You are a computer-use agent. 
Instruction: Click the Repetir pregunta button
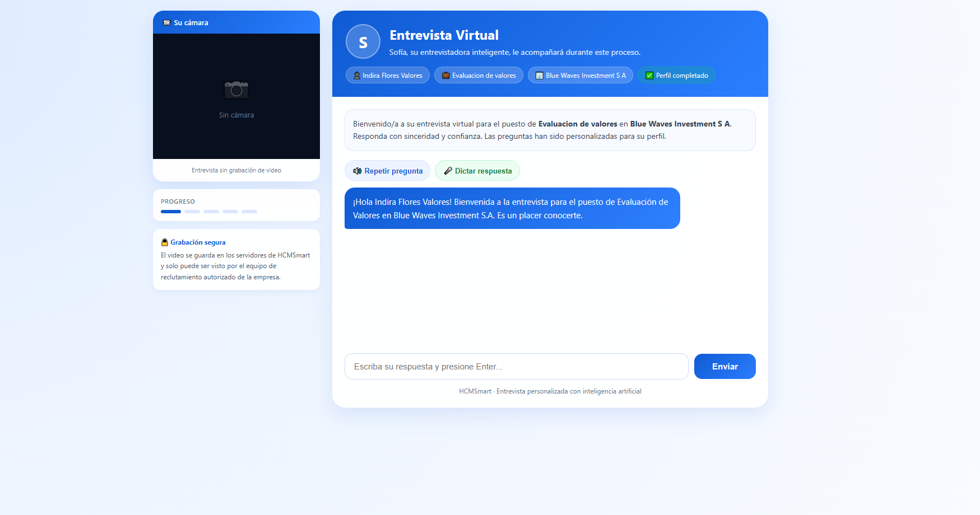387,171
